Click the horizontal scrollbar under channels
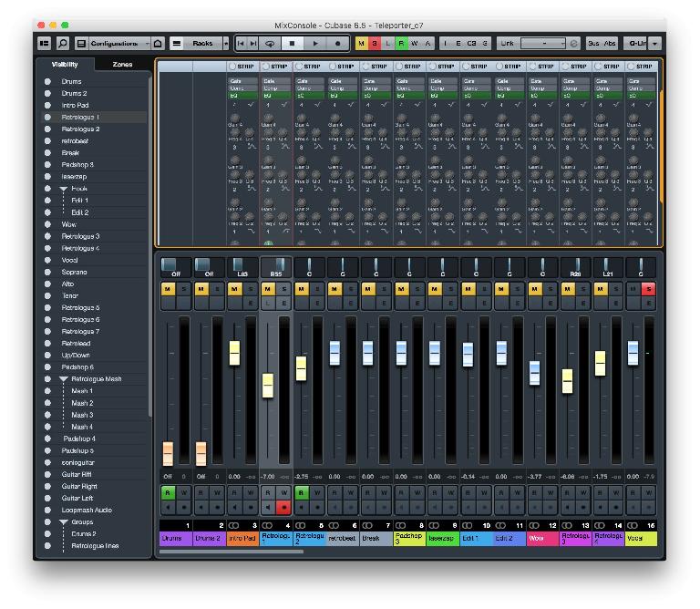Image resolution: width=700 pixels, height=609 pixels. pyautogui.click(x=232, y=552)
